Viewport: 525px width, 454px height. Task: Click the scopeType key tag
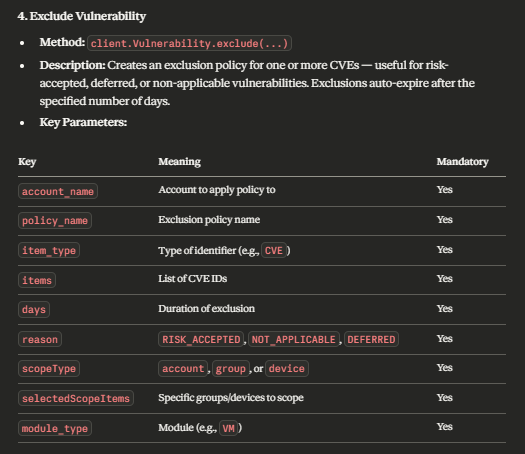point(49,369)
